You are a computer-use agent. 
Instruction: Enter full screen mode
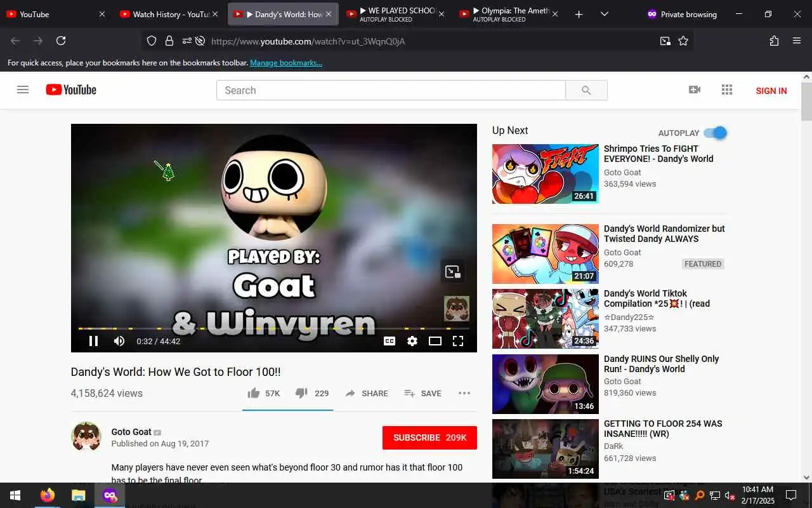click(458, 341)
